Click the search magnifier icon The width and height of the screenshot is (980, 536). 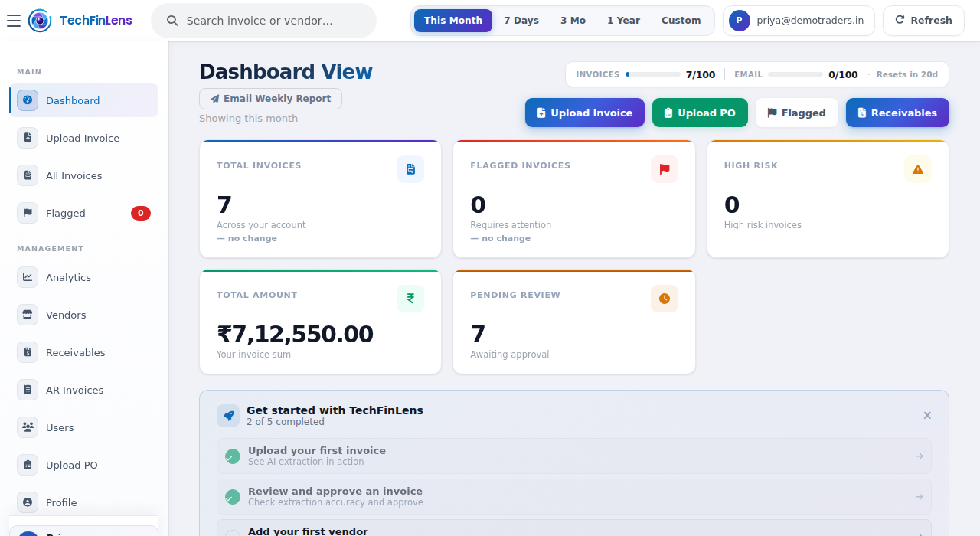point(173,21)
